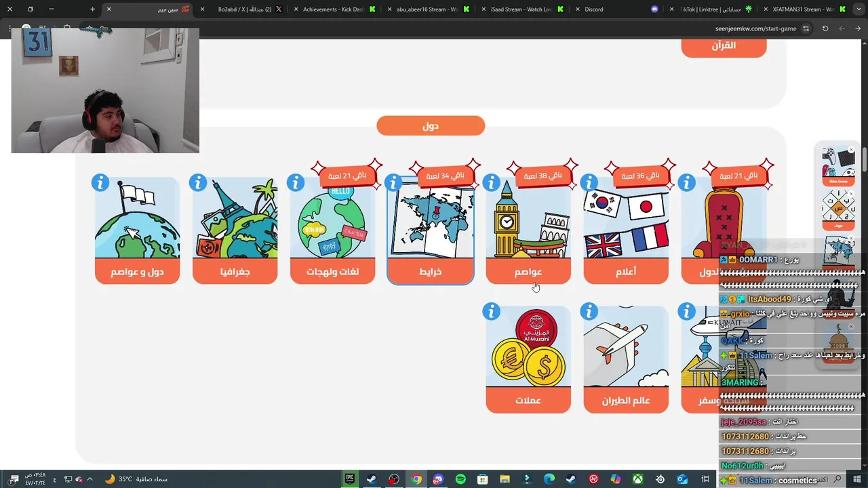The width and height of the screenshot is (868, 488).
Task: Open taskbar clock and calendar
Action: pos(34,479)
